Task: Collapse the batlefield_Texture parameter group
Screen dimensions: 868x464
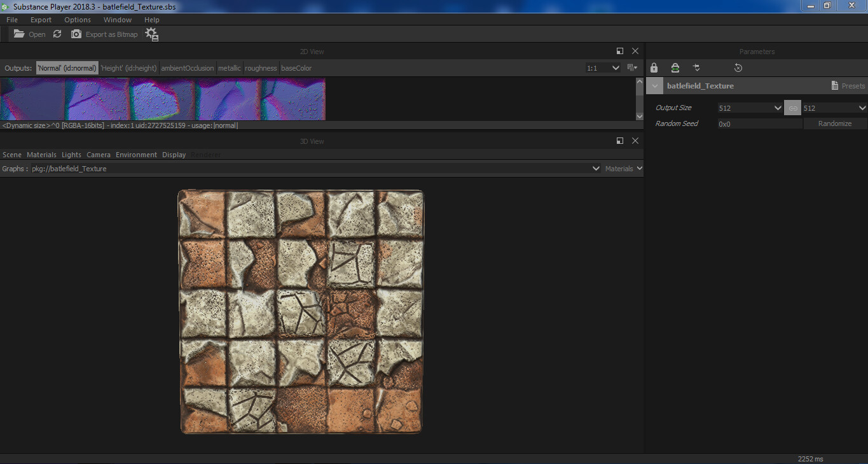Action: click(x=654, y=85)
